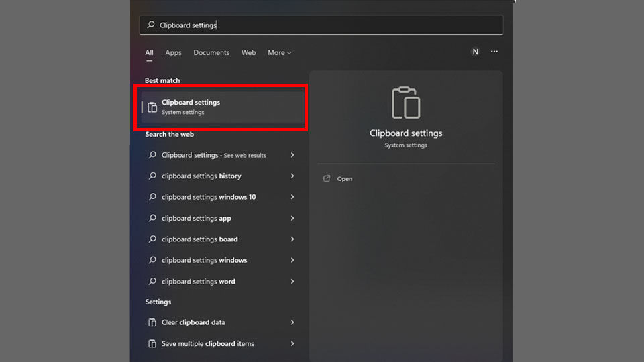This screenshot has height=362, width=644.
Task: Click search icon beside 'clipboard settings word'
Action: pyautogui.click(x=152, y=281)
